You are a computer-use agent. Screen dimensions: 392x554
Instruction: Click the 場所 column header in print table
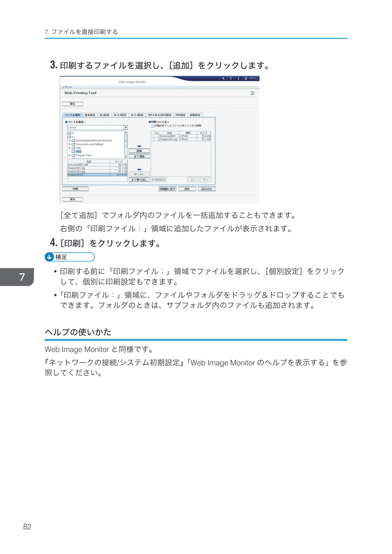point(188,133)
